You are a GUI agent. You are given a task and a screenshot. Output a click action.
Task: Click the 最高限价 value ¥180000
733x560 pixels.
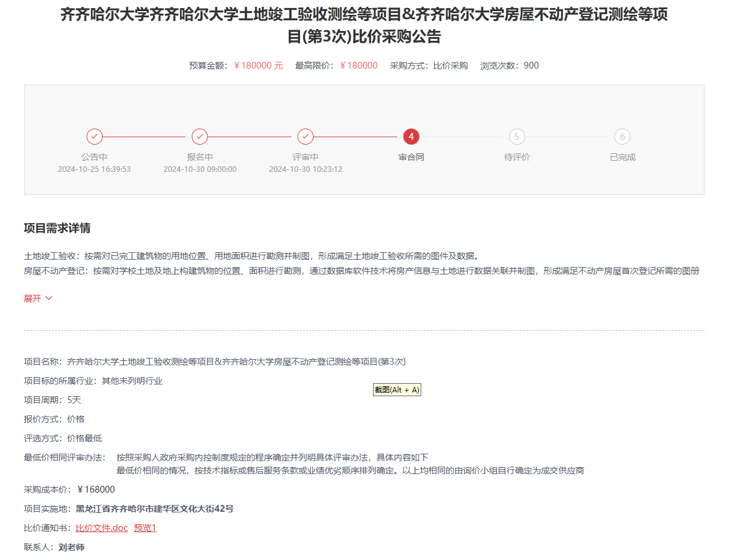(x=359, y=66)
